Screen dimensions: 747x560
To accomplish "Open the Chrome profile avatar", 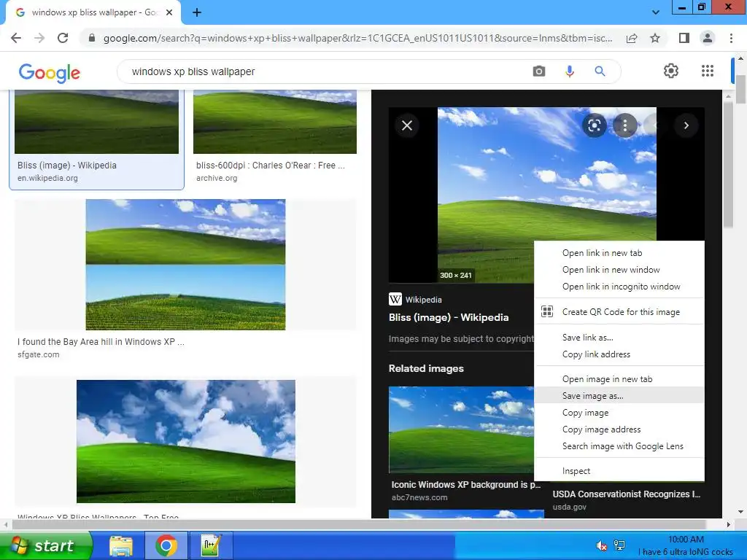I will tap(708, 38).
